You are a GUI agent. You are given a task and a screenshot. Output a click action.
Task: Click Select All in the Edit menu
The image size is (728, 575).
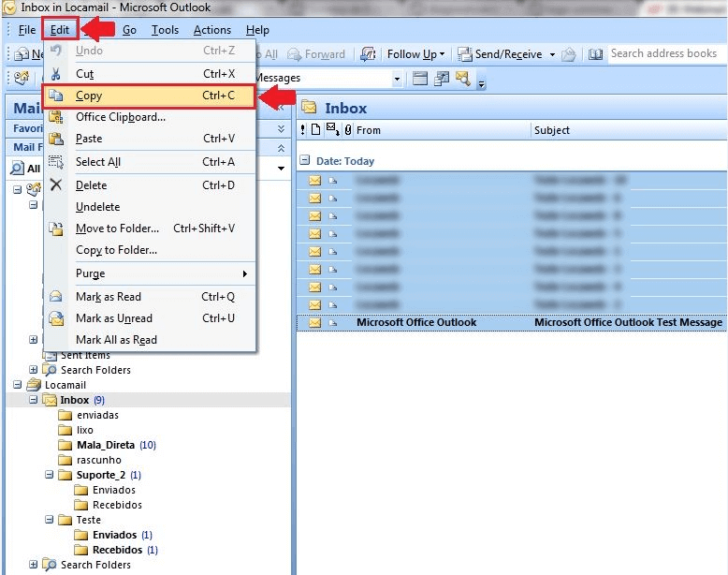point(149,162)
